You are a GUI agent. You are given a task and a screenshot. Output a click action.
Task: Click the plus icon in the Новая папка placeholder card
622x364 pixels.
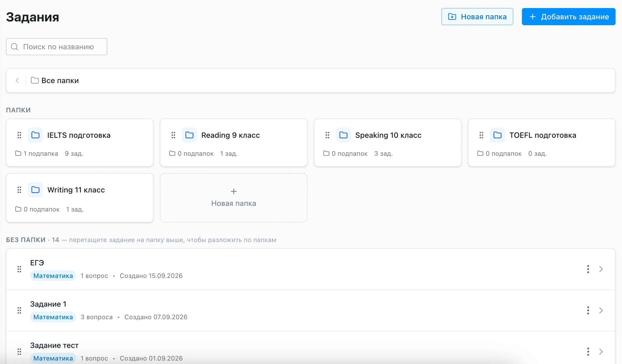coord(234,191)
